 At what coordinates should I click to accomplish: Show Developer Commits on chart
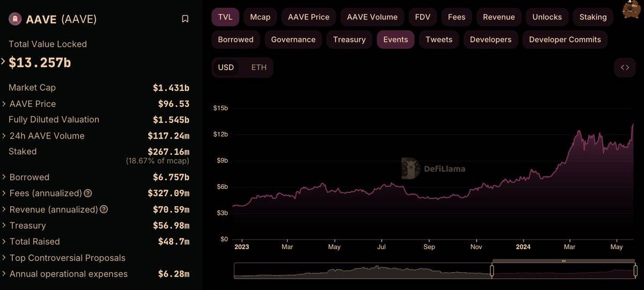[565, 40]
